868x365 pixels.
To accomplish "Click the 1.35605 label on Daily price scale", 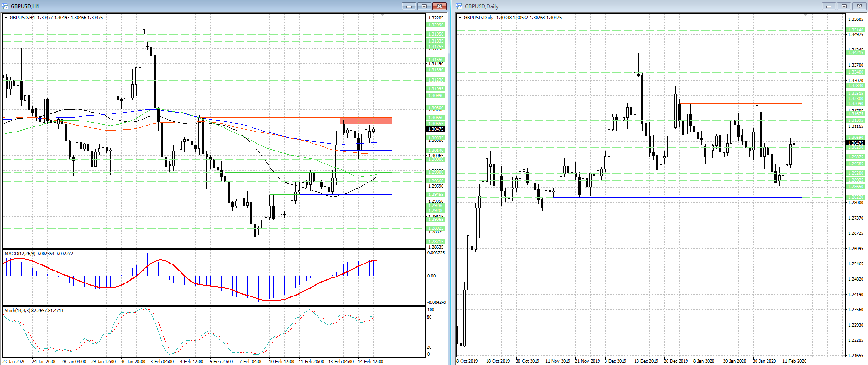I will coord(856,19).
